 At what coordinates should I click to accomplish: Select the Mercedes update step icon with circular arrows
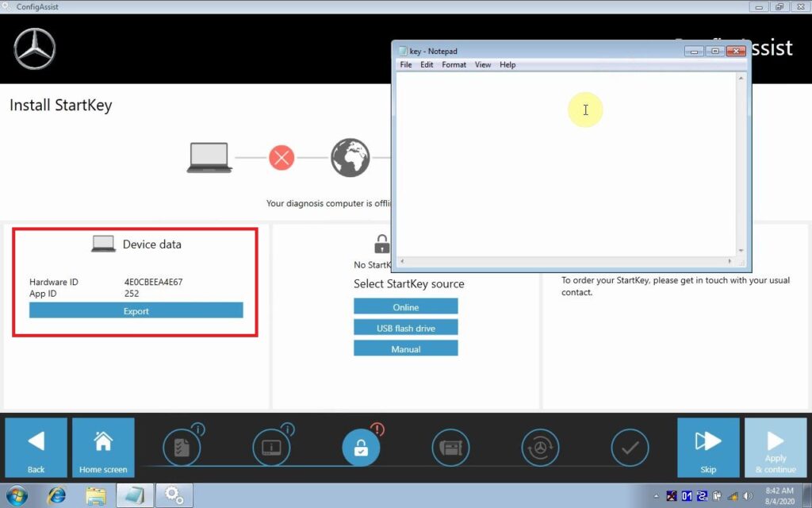(540, 448)
